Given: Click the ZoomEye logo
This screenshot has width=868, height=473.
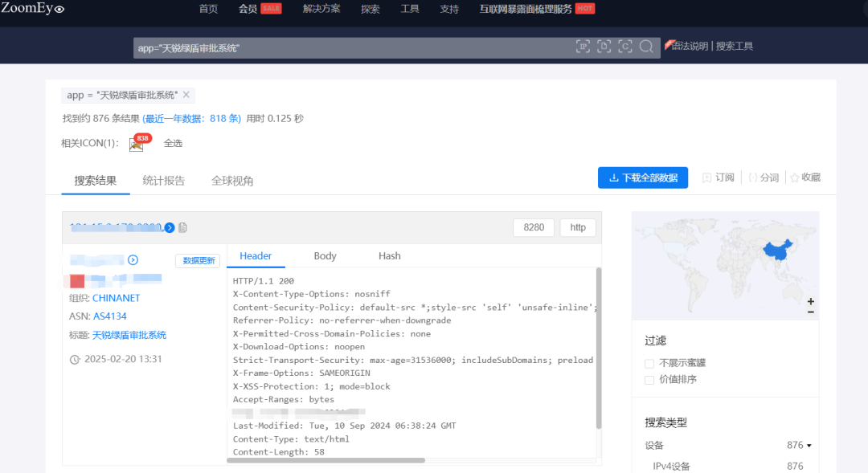Looking at the screenshot, I should point(32,8).
